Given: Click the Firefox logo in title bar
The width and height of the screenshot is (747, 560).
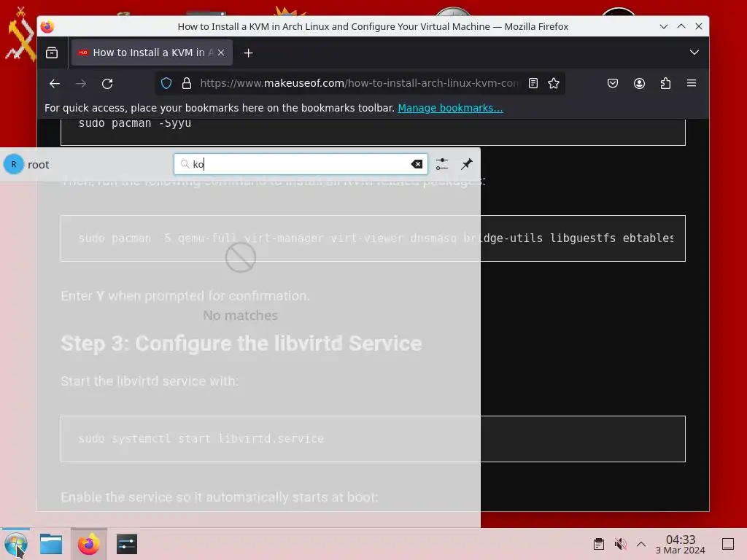Looking at the screenshot, I should click(47, 27).
